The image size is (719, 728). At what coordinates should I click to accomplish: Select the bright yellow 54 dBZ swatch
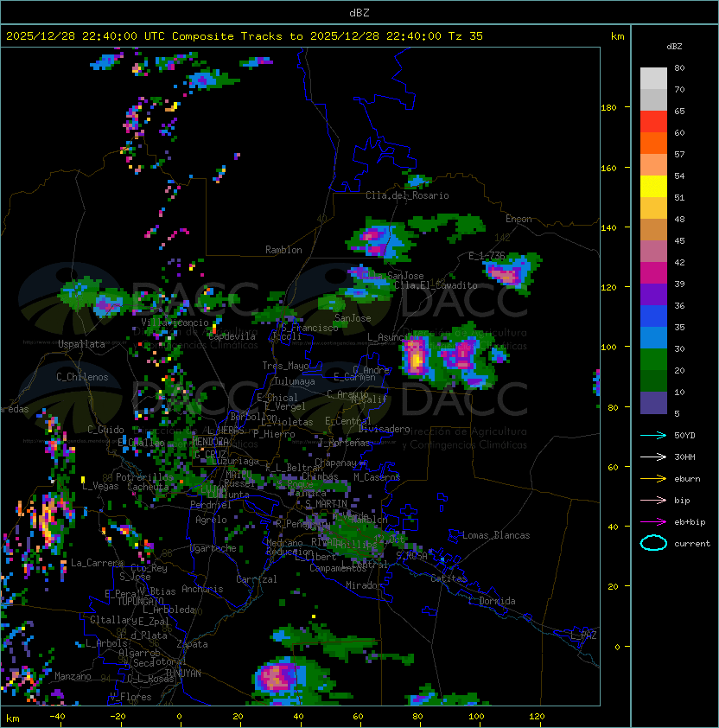653,186
